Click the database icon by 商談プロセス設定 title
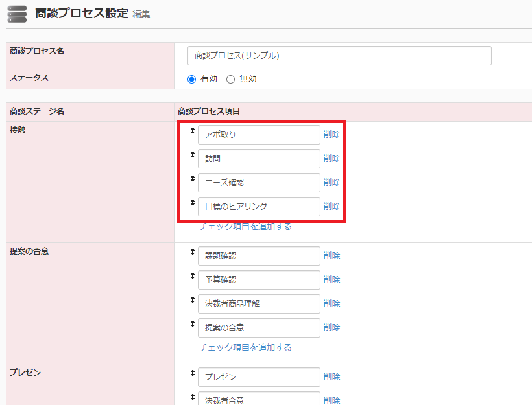This screenshot has width=532, height=405. point(17,14)
